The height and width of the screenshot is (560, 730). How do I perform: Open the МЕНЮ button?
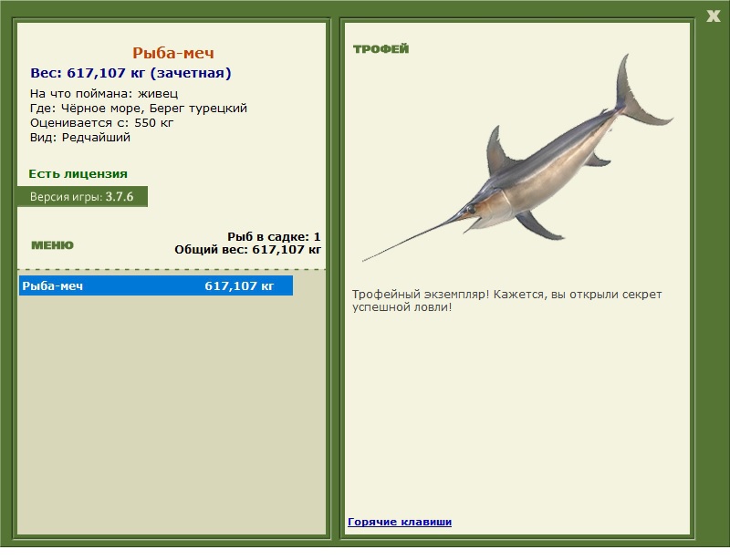52,245
